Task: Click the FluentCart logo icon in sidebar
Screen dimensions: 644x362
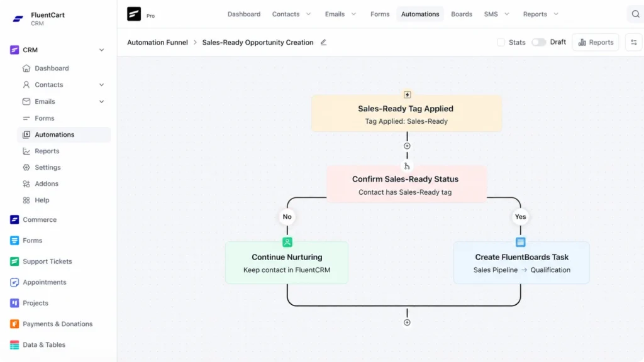Action: pyautogui.click(x=18, y=19)
